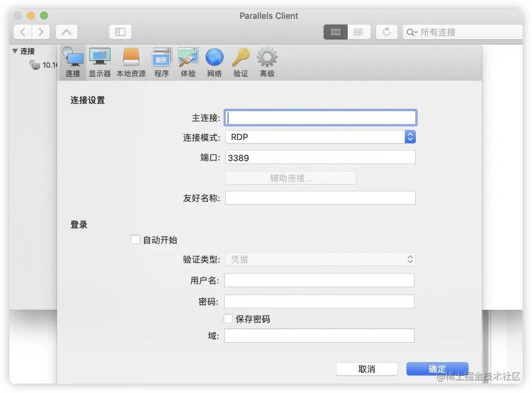The image size is (532, 393).
Task: Open the 高级 (Advanced) gear tab
Action: click(x=267, y=63)
